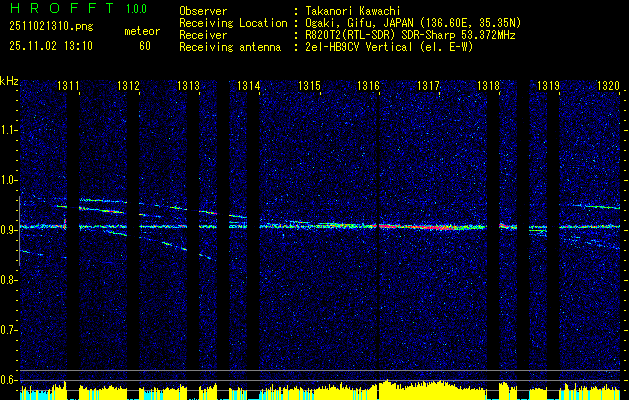Click the 1315 time marker

pyautogui.click(x=309, y=86)
